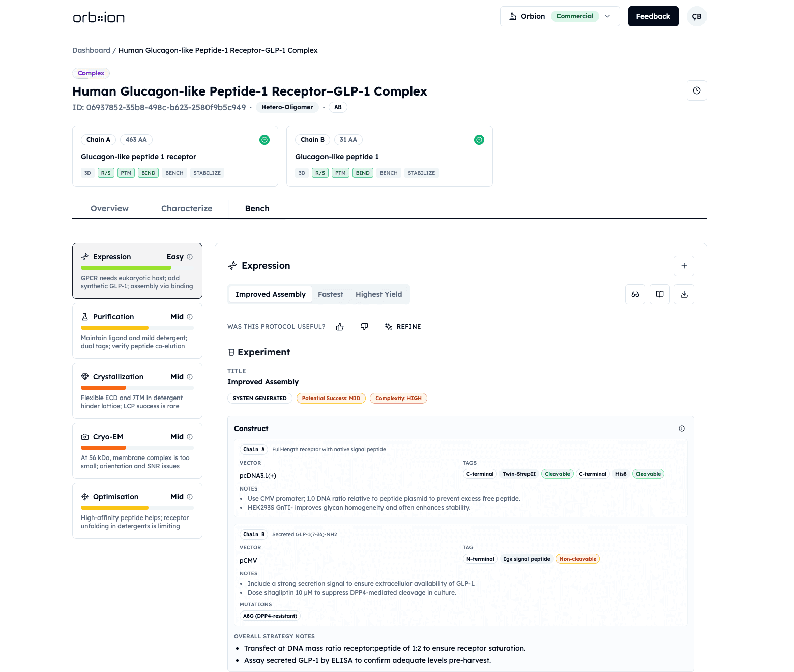The image size is (794, 672).
Task: Go back to the Dashboard via breadcrumb
Action: (91, 50)
